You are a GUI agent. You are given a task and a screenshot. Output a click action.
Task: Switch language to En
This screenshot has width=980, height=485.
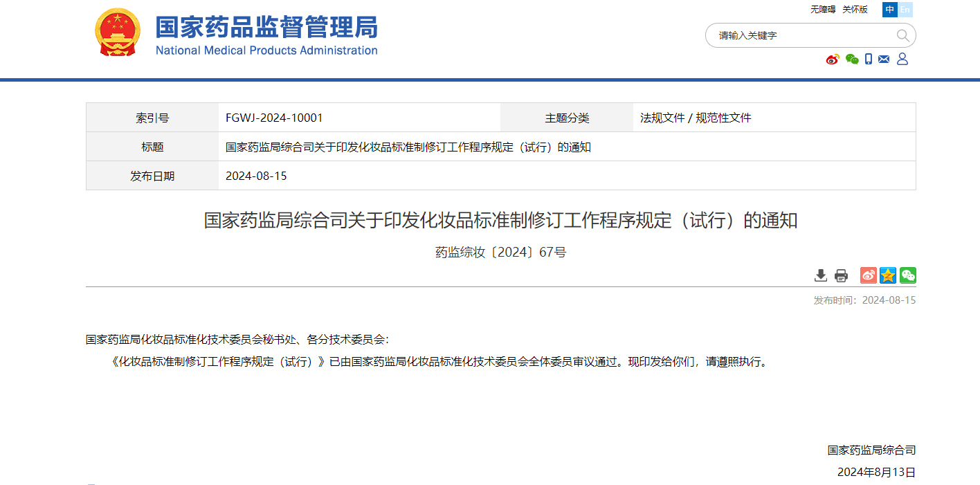pos(905,10)
